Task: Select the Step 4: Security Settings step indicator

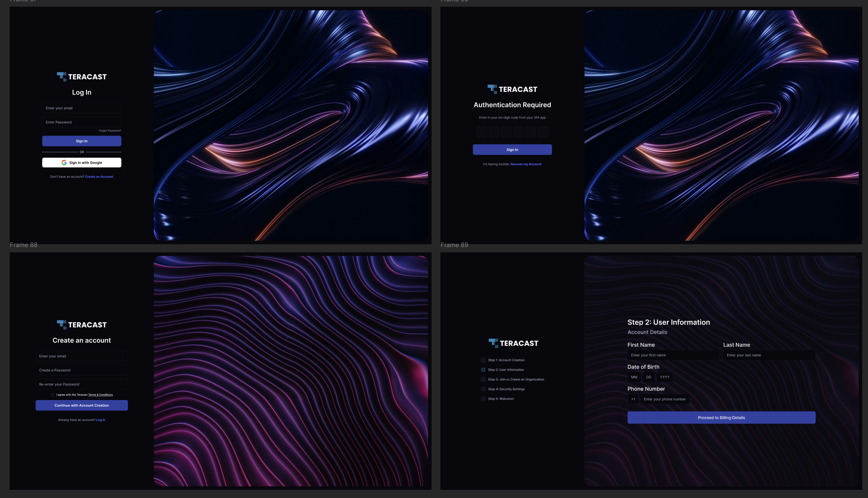Action: [483, 389]
